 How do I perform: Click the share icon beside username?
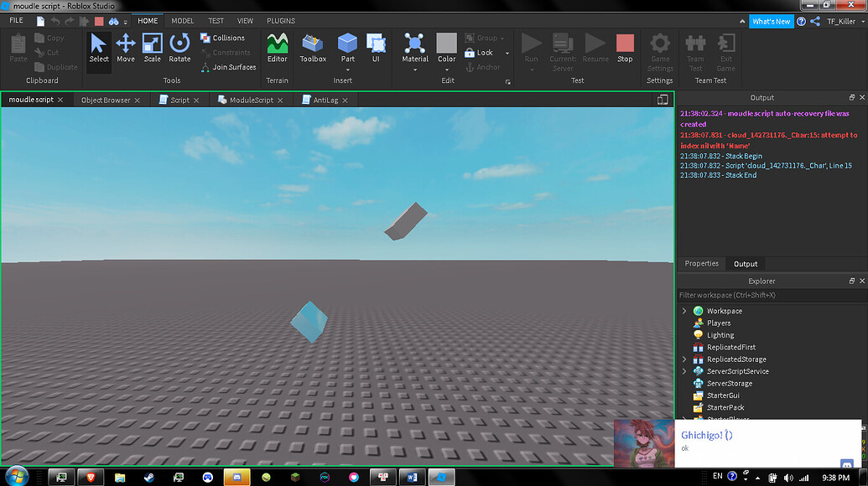815,21
